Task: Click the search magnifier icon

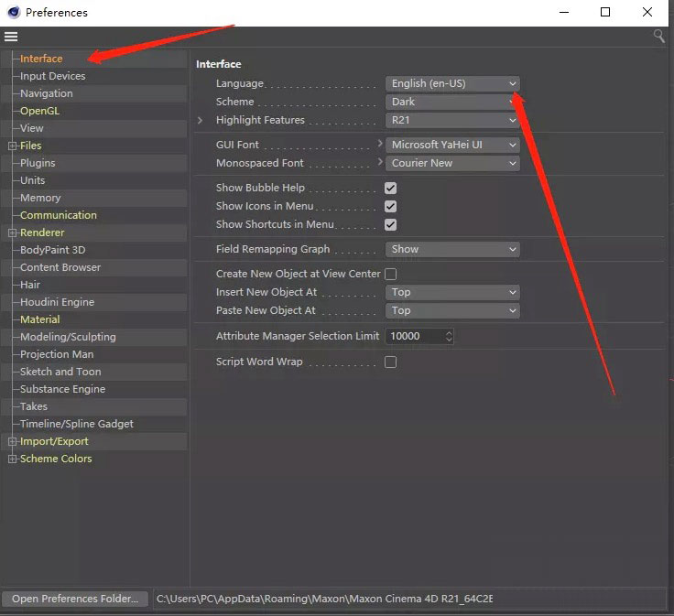Action: [x=658, y=37]
